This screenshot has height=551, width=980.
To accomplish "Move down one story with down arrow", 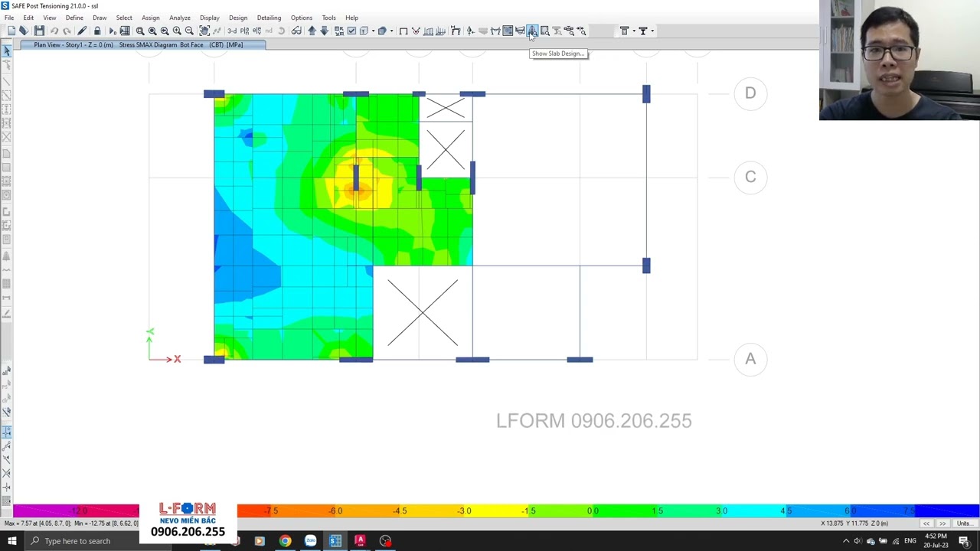I will coord(324,31).
